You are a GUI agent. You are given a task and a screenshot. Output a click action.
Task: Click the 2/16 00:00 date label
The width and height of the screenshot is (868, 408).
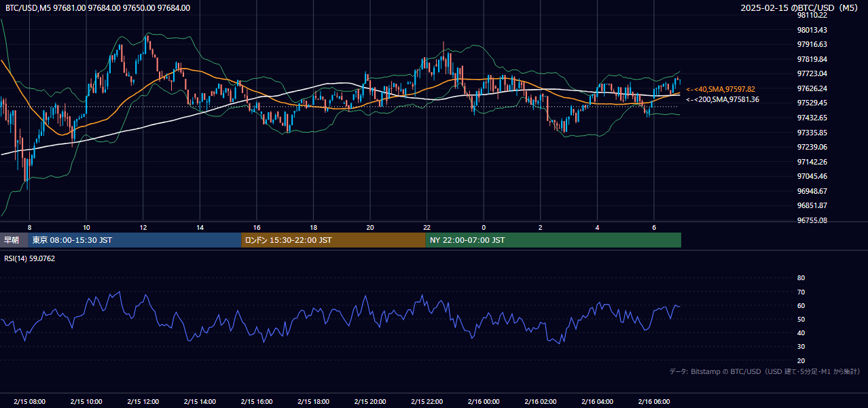[484, 402]
